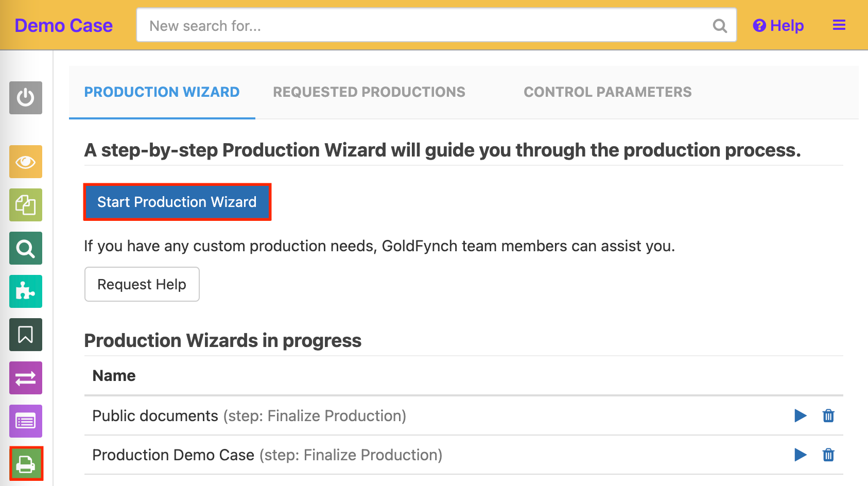
Task: Resume the Production Demo Case wizard
Action: [x=800, y=455]
